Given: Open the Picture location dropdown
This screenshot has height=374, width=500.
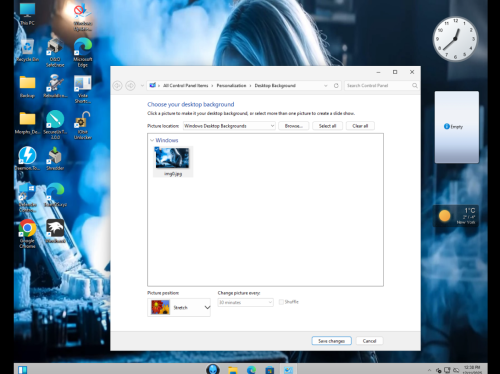Looking at the screenshot, I should pyautogui.click(x=229, y=126).
